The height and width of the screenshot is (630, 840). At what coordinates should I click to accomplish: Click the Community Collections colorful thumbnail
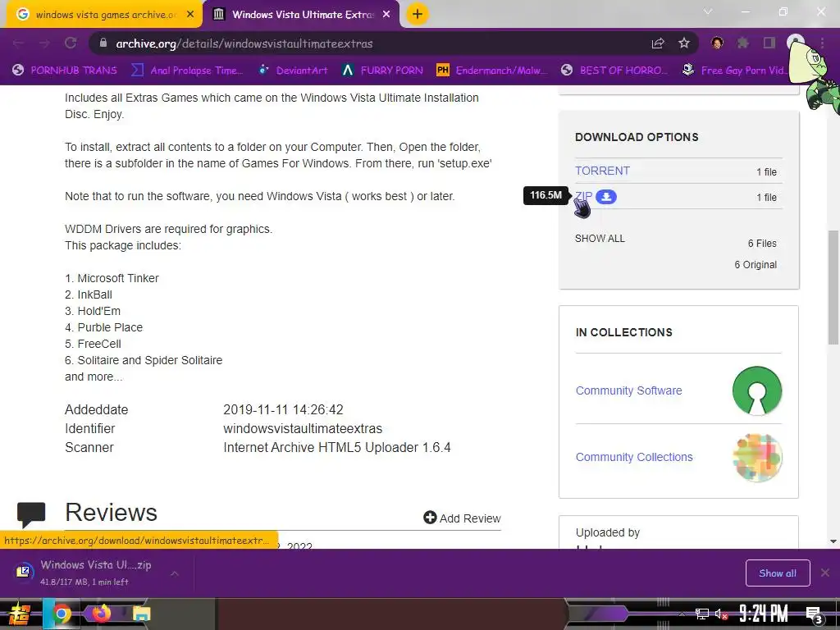click(757, 458)
